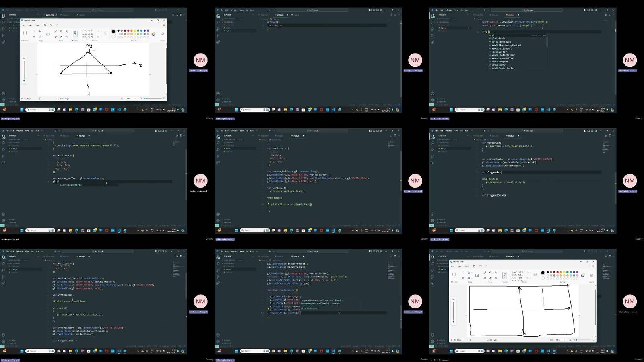Open Edit menu in the rectangle Paint frame
This screenshot has height=362, width=644.
point(459,267)
